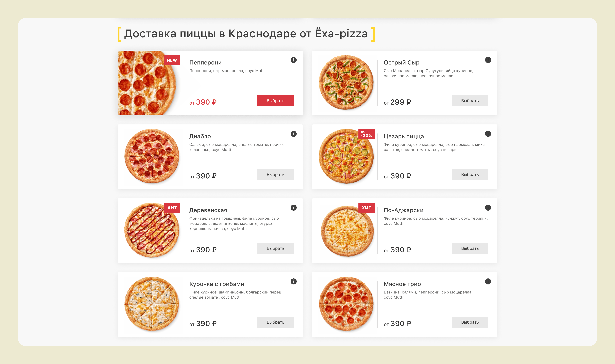Click info icon for Курочка с грибами
The width and height of the screenshot is (615, 364).
click(293, 282)
